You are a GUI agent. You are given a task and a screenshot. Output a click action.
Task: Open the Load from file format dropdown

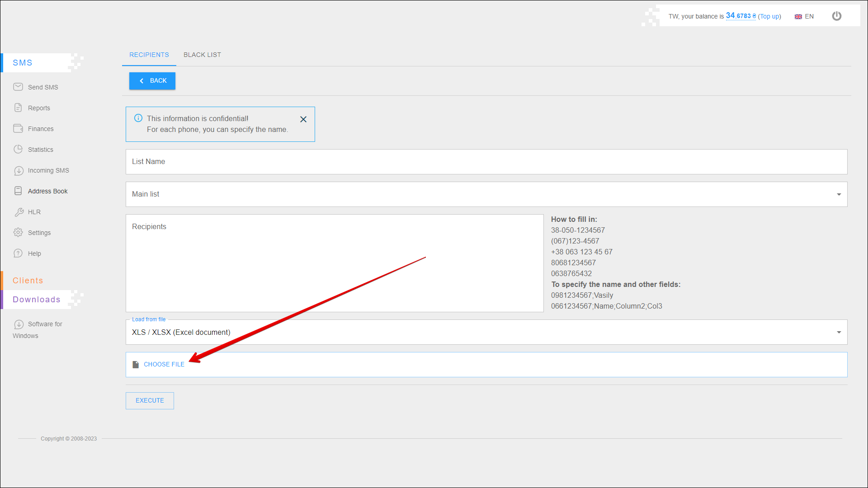[839, 332]
